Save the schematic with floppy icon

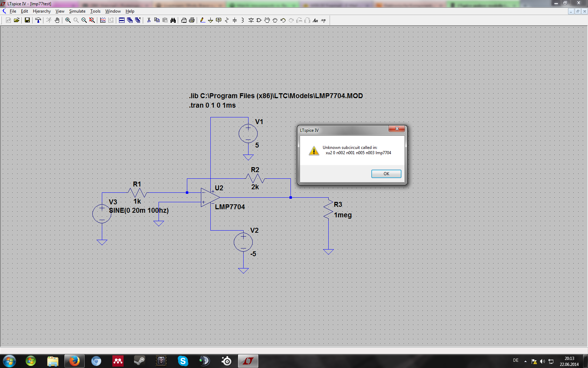tap(27, 20)
